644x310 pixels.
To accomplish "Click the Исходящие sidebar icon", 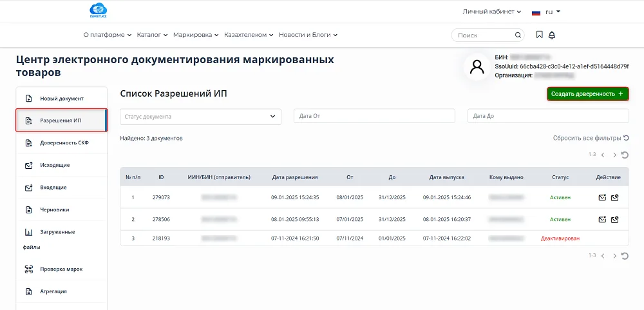I will coord(29,165).
